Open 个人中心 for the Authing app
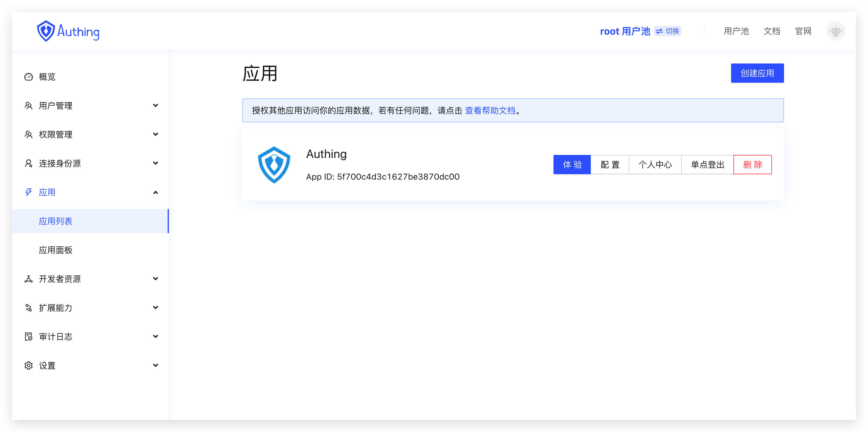The height and width of the screenshot is (432, 868). click(655, 165)
